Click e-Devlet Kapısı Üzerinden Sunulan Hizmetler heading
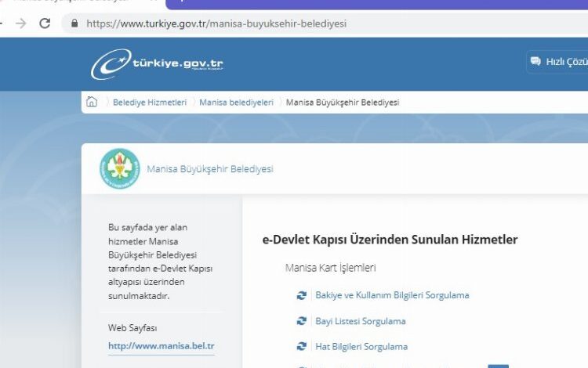The width and height of the screenshot is (588, 368). point(390,240)
